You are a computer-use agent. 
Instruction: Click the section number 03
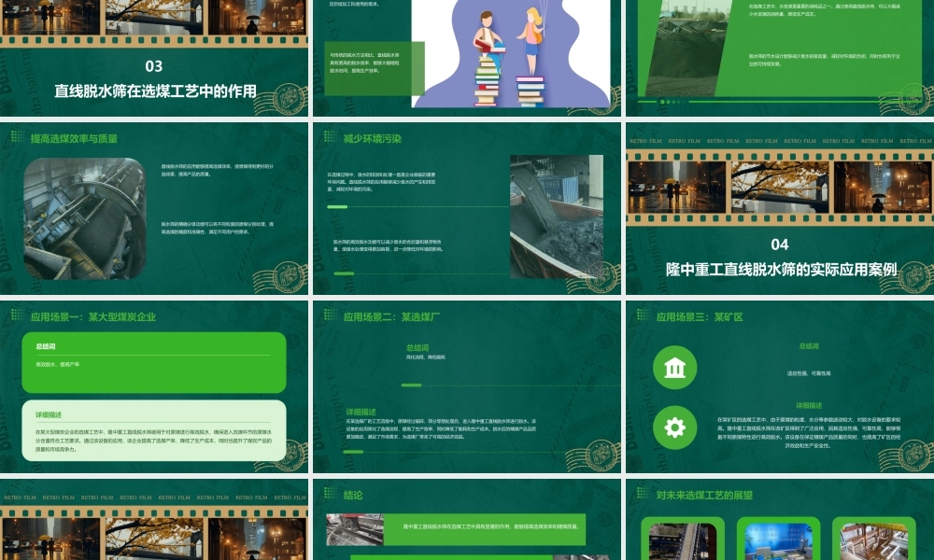pyautogui.click(x=154, y=66)
